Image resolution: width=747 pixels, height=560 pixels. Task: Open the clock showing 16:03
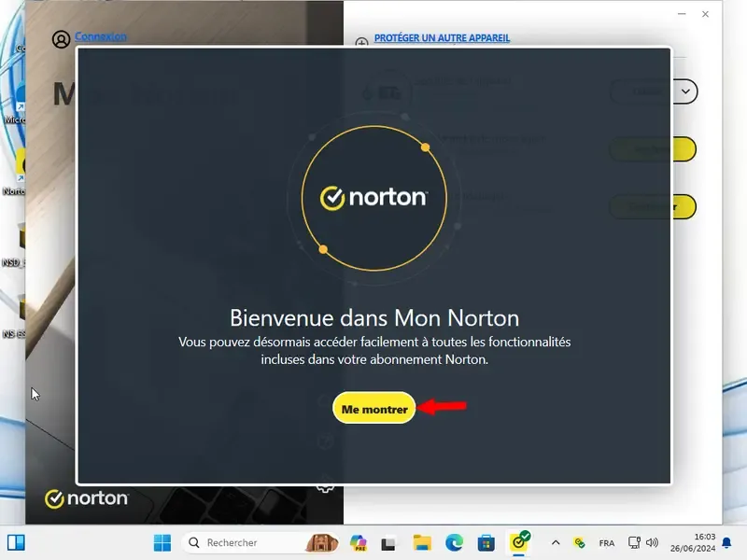pos(692,542)
